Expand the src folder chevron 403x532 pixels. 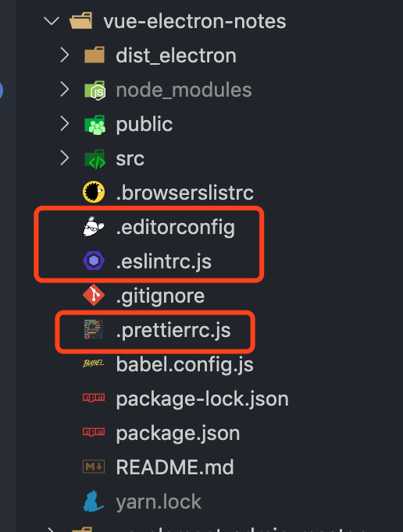tap(64, 158)
